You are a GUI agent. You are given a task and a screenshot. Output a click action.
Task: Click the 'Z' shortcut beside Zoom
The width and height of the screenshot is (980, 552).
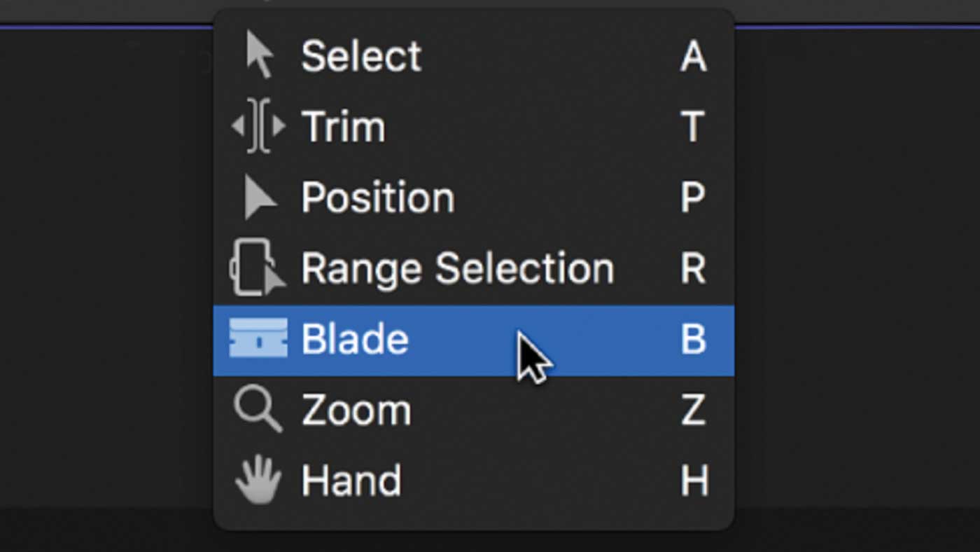tap(693, 410)
